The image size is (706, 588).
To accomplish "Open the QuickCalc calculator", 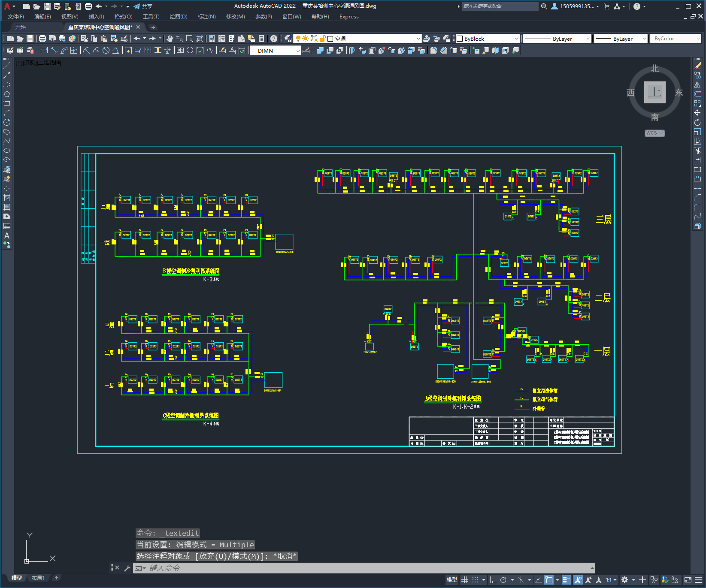I will [261, 39].
